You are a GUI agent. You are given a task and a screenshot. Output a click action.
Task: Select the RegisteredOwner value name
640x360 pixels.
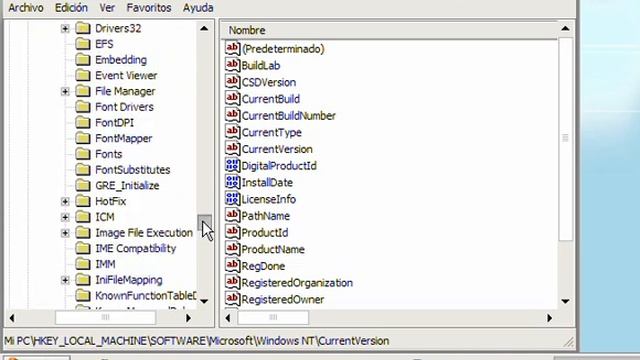(283, 300)
